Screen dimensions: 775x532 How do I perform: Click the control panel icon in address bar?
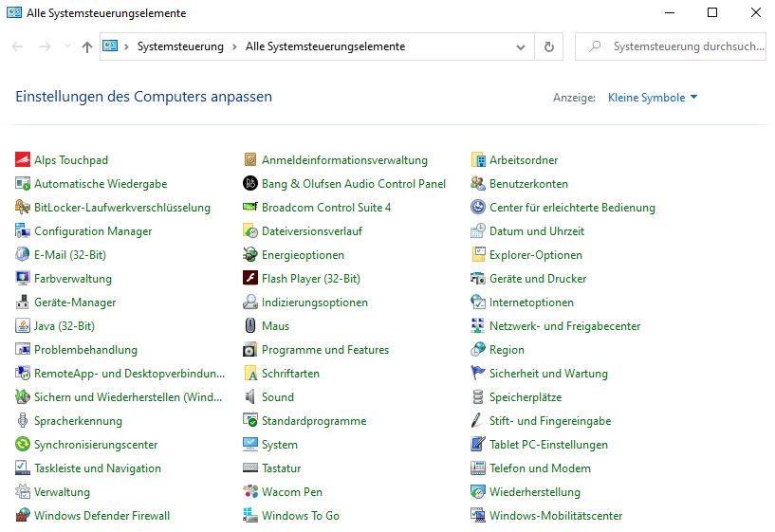[110, 46]
